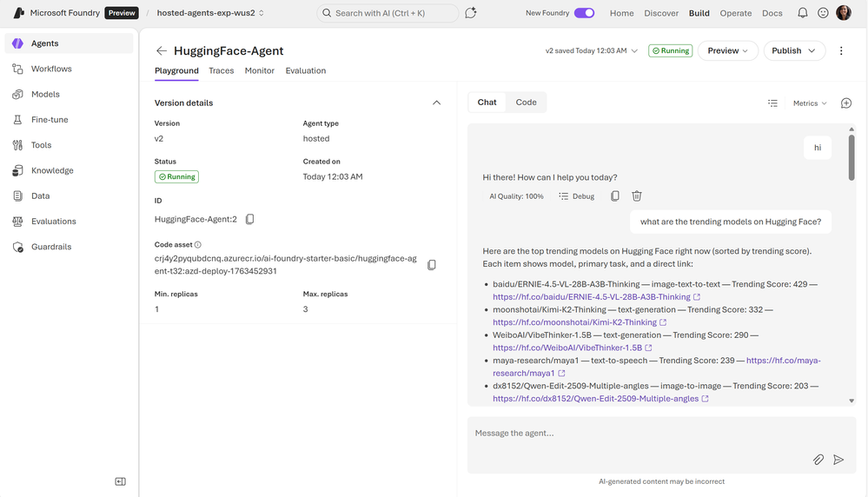
Task: Open notifications bell
Action: pos(802,13)
